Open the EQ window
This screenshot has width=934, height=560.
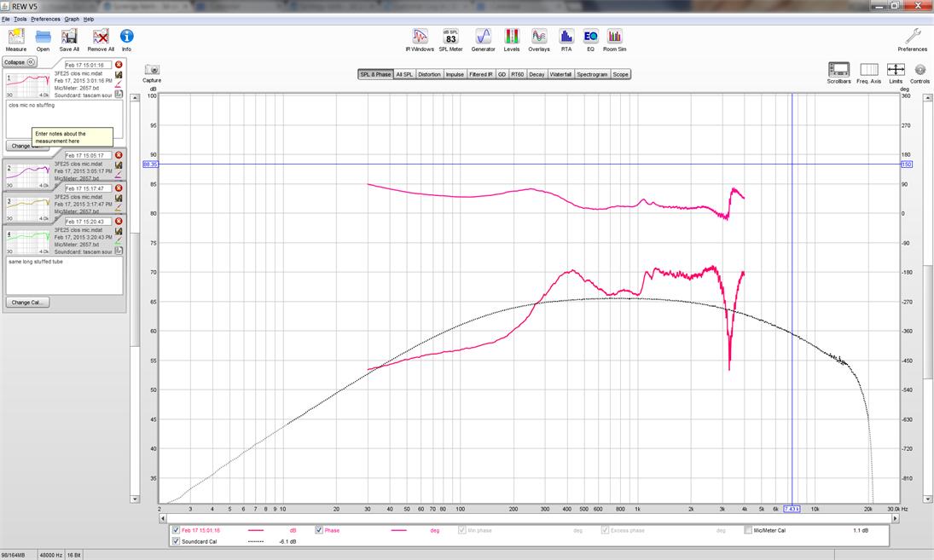pos(590,40)
